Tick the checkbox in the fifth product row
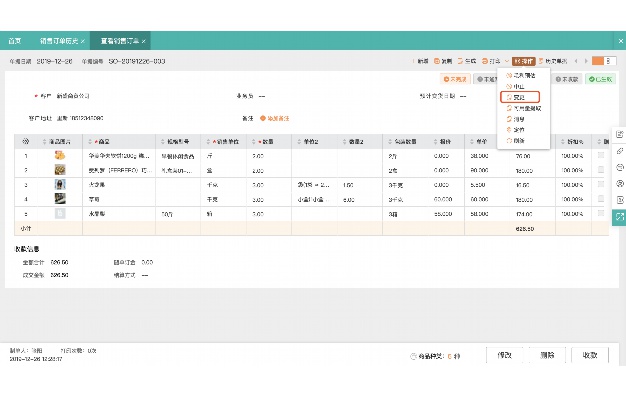This screenshot has width=626, height=396. point(600,213)
